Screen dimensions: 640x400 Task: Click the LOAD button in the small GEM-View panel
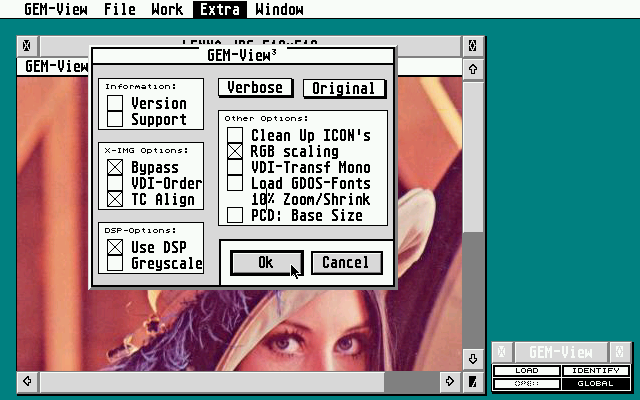tap(527, 371)
